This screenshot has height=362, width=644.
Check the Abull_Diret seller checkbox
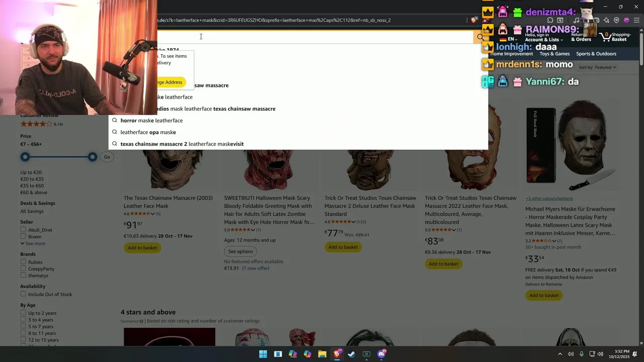[23, 230]
